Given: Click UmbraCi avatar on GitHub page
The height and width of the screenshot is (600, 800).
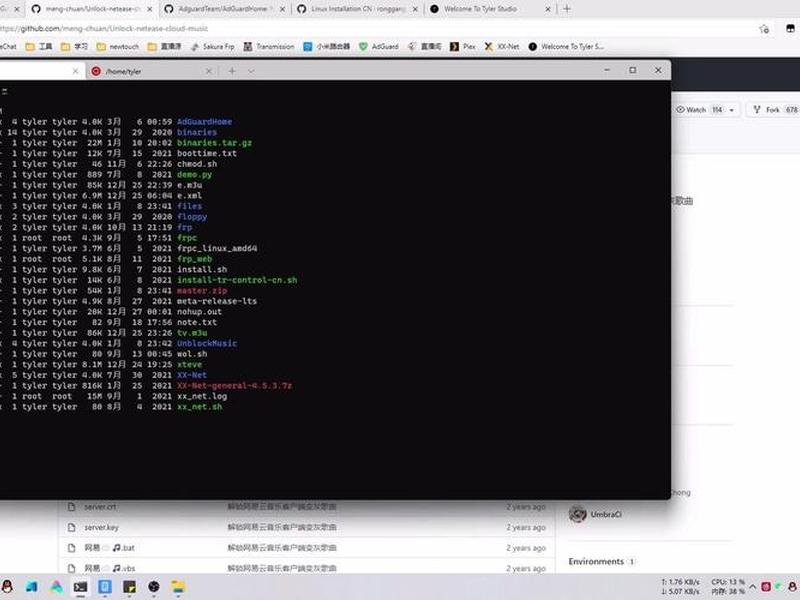Looking at the screenshot, I should (578, 514).
